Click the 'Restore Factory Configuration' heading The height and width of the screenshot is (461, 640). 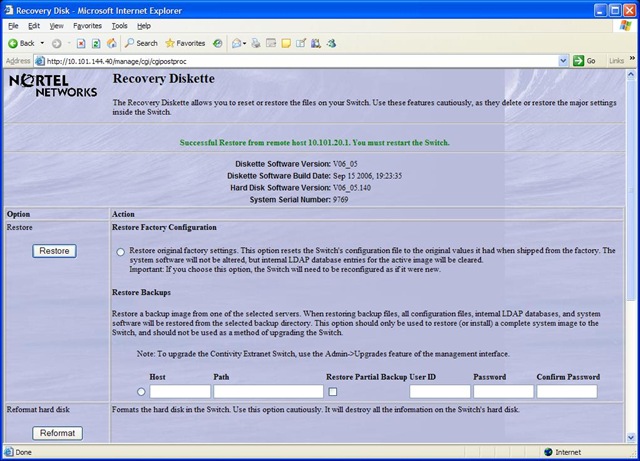pyautogui.click(x=164, y=227)
